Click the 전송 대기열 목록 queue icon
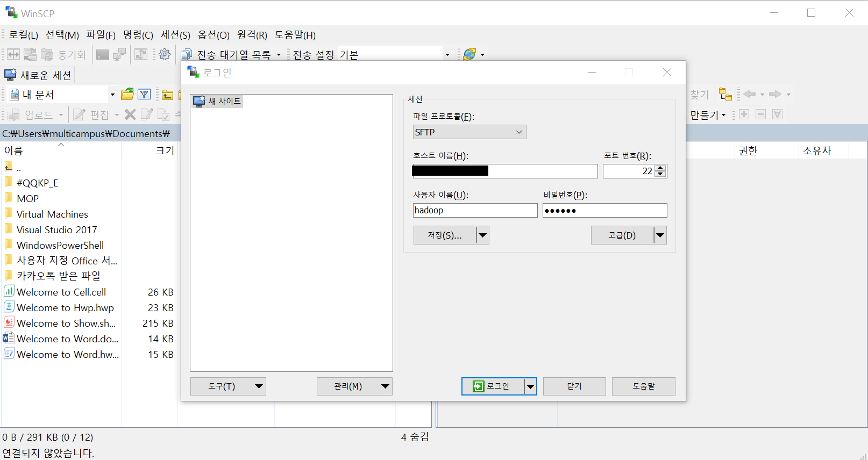Viewport: 868px width, 460px height. [x=187, y=54]
